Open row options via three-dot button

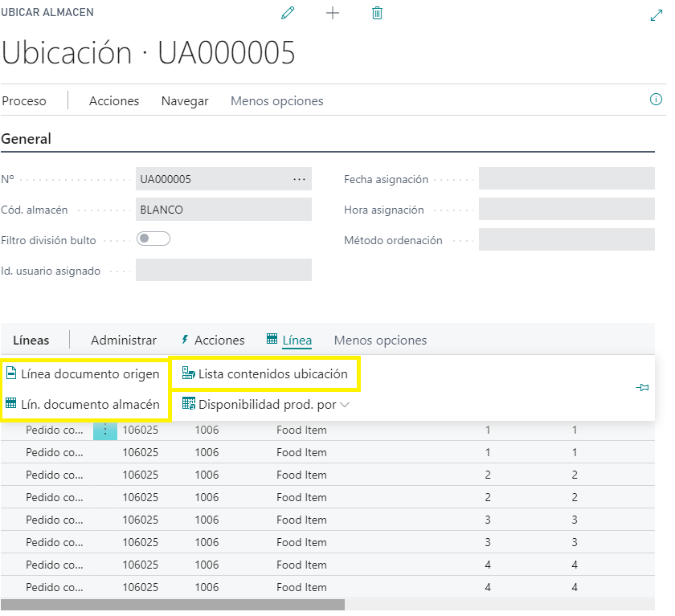click(x=105, y=430)
